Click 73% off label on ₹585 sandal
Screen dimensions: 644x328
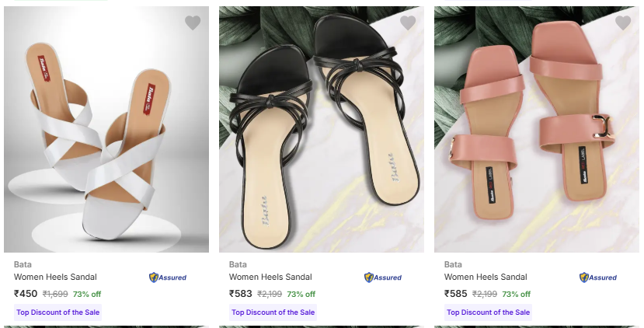pos(516,295)
